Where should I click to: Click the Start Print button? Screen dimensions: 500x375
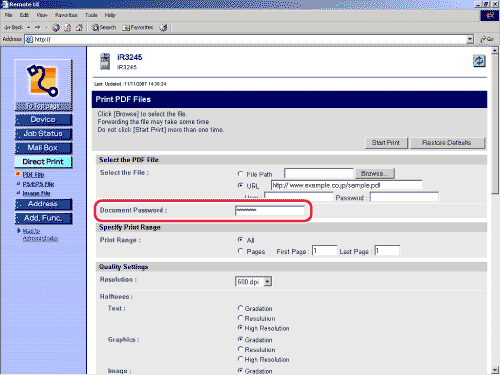[386, 143]
